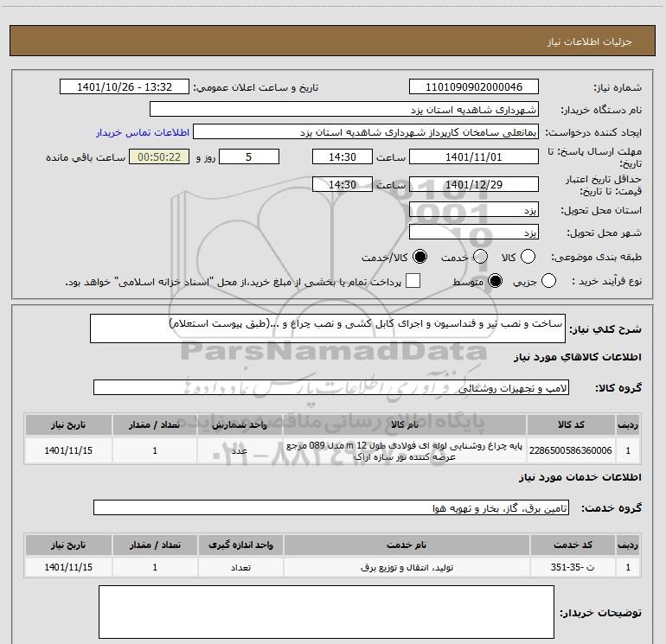666x644 pixels.
Task: Click the جزئیات اطلاعات نیاز header title
Action: 590,41
